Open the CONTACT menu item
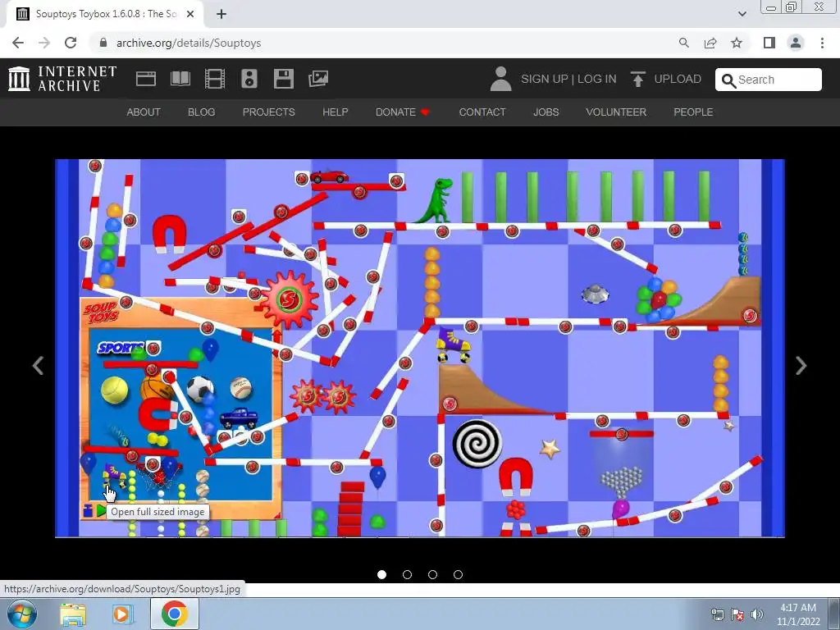840x630 pixels. pos(482,112)
